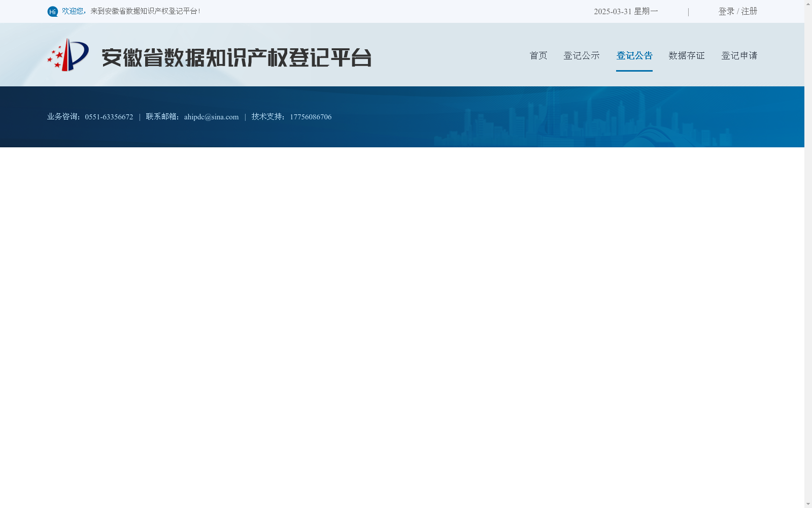Viewport: 812px width, 508px height.
Task: Click the phone number 0551-63356672
Action: pos(109,117)
